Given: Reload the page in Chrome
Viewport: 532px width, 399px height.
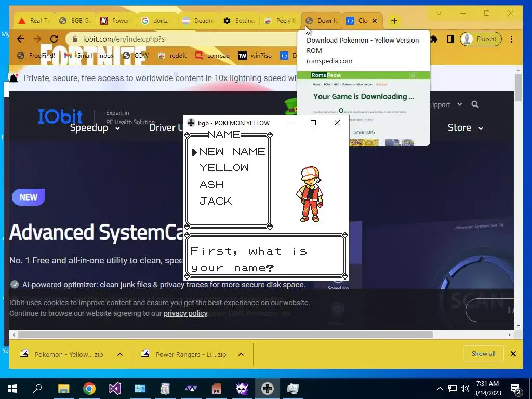Looking at the screenshot, I should click(54, 39).
